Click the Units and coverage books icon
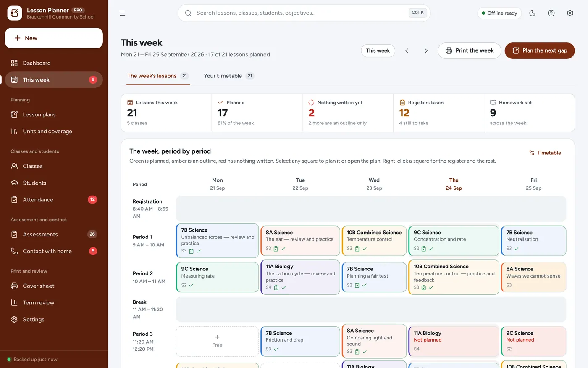The width and height of the screenshot is (588, 368). 14,131
